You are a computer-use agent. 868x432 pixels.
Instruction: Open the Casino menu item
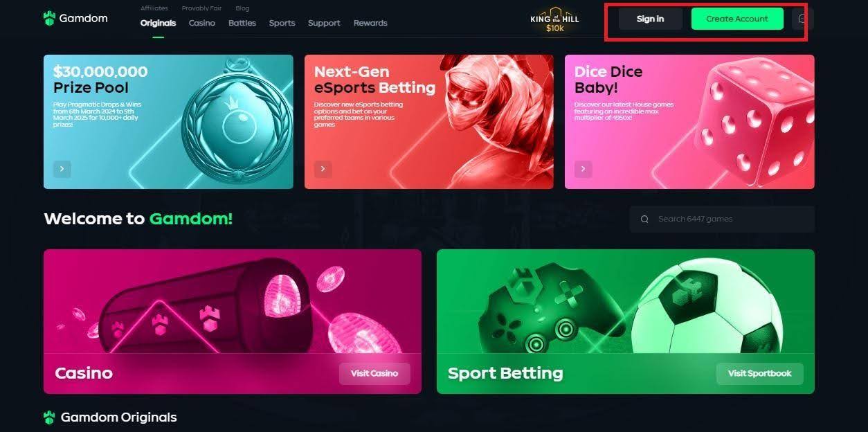[202, 23]
